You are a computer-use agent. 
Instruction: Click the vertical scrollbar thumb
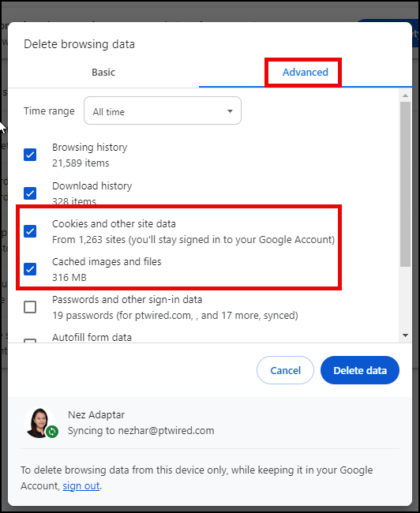tap(405, 184)
